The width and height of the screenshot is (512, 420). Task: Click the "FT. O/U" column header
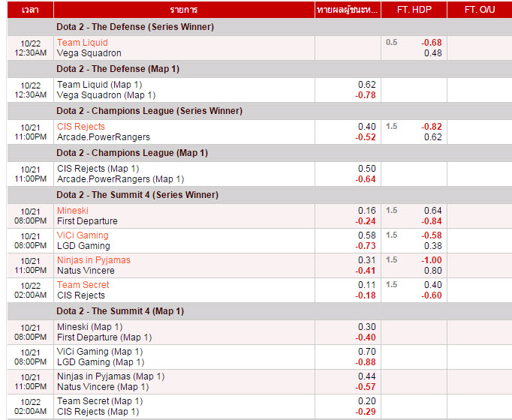click(480, 10)
